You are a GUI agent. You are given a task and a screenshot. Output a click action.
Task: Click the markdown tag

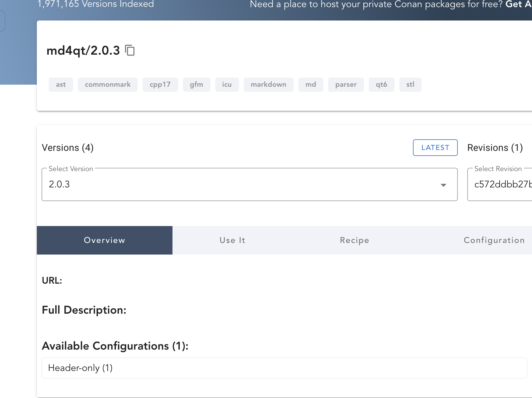pyautogui.click(x=268, y=84)
